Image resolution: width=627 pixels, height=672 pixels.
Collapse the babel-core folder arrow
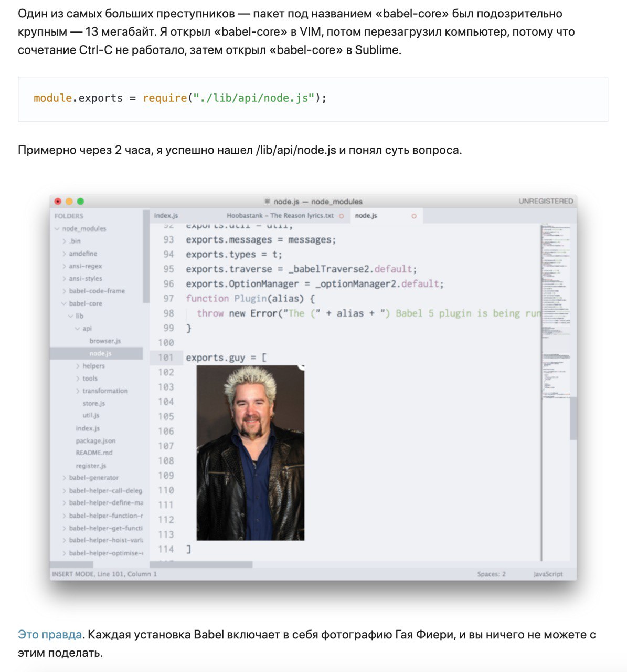tap(64, 304)
